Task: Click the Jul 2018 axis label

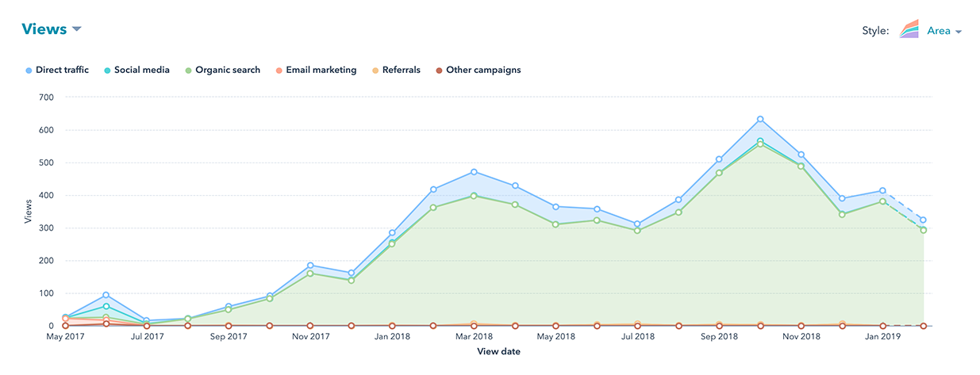Action: click(637, 337)
